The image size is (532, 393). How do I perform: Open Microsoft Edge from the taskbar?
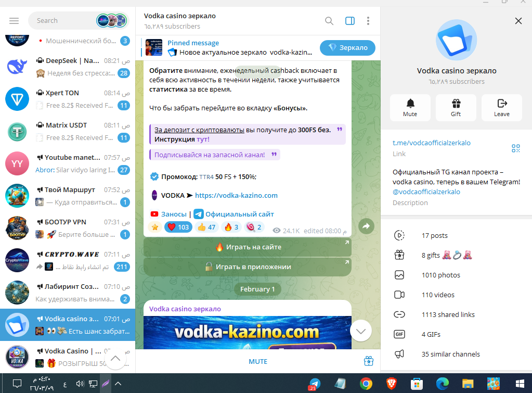(x=442, y=384)
